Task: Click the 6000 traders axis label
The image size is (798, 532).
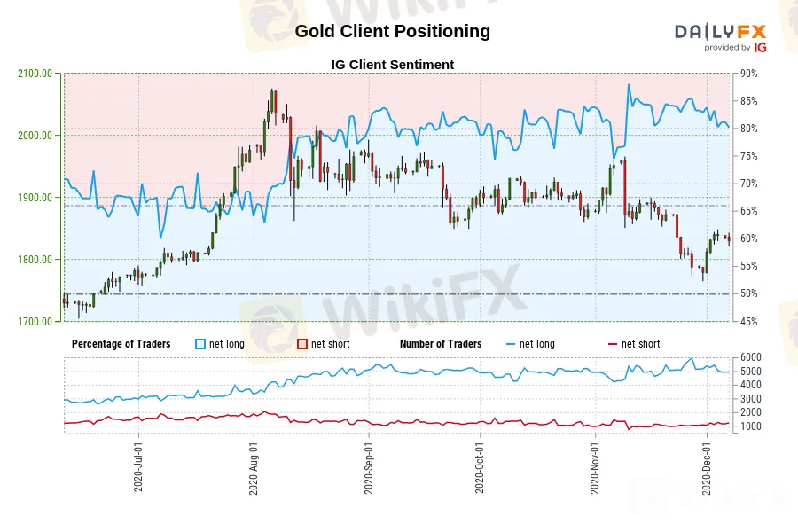Action: pyautogui.click(x=749, y=357)
